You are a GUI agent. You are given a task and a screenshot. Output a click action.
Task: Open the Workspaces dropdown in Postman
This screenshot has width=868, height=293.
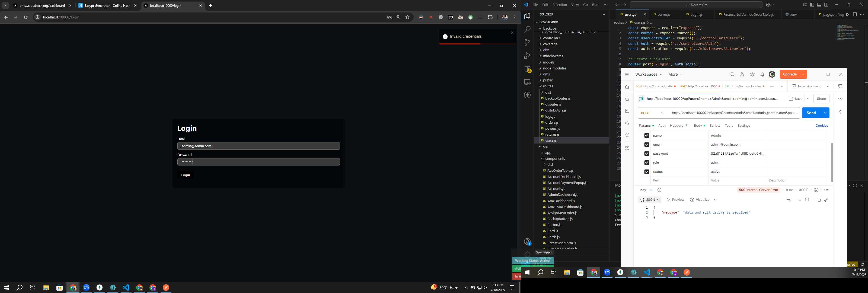click(648, 75)
